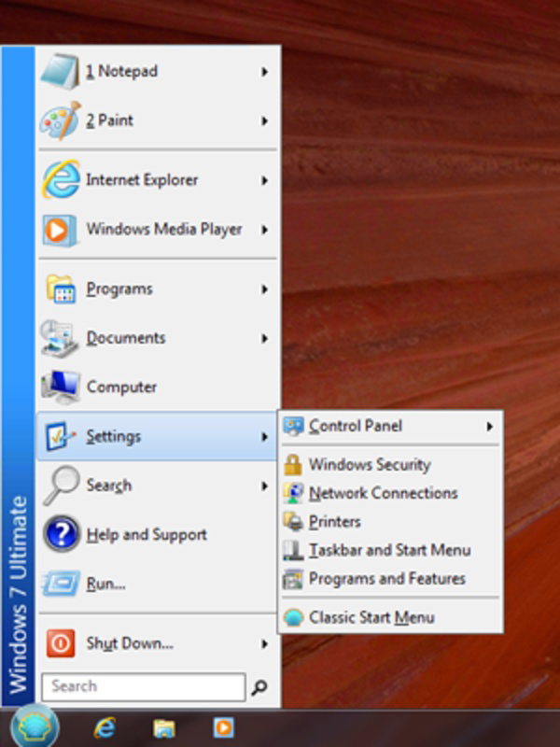Screen dimensions: 560x747
Task: Open Network Connections from submenu
Action: 390,493
